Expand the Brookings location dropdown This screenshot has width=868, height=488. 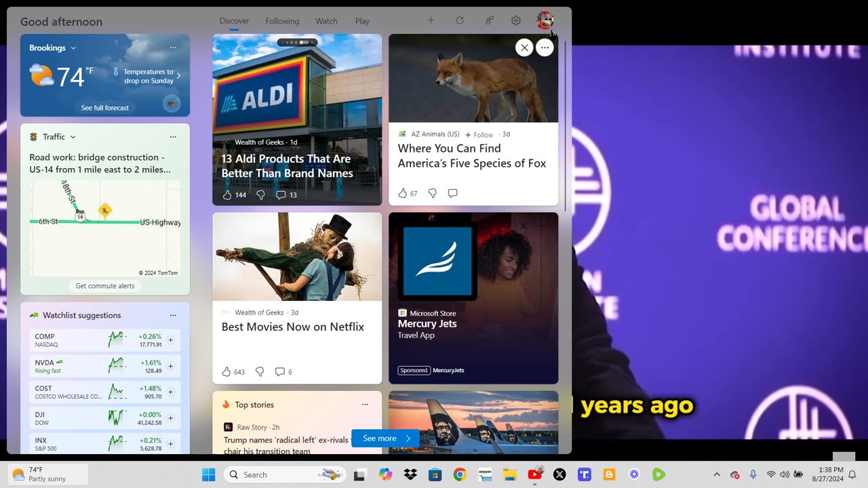tap(73, 48)
